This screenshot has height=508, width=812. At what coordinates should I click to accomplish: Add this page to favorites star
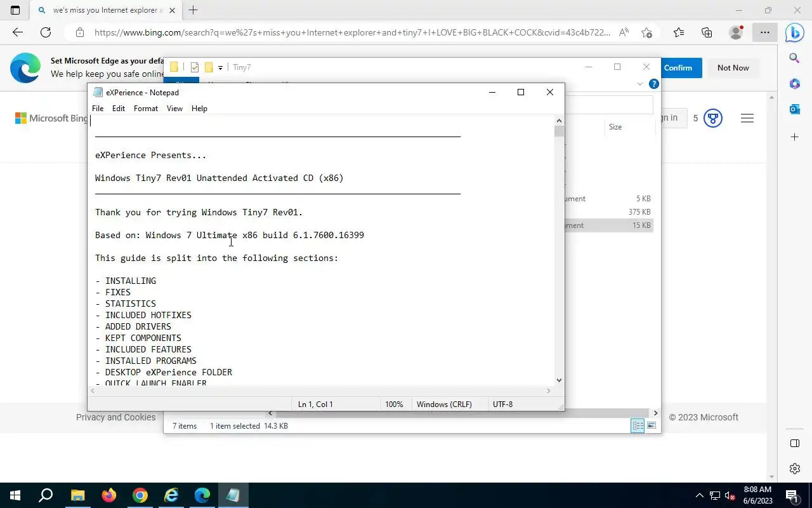646,32
